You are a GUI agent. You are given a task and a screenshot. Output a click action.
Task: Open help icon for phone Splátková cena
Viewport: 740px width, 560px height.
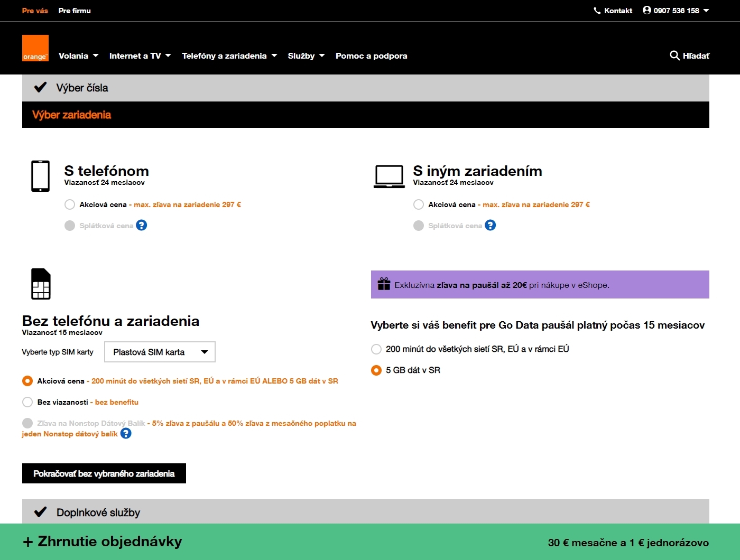pos(142,226)
